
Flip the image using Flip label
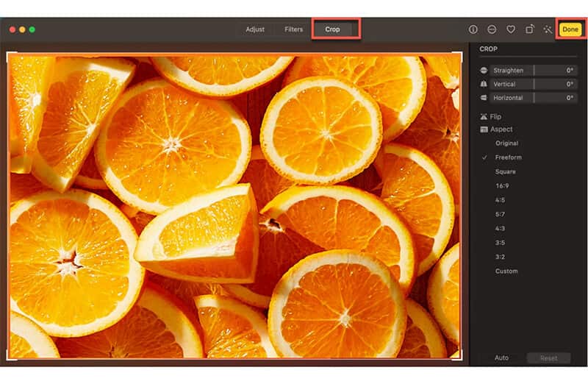495,117
